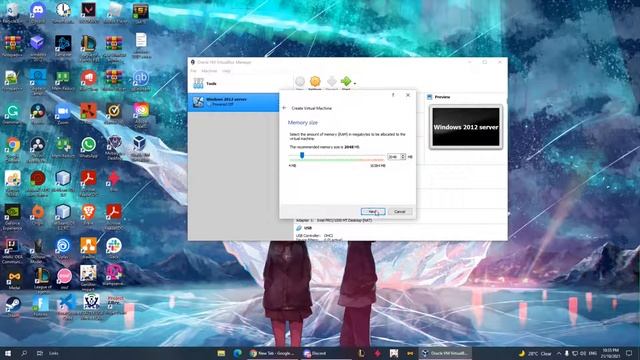The image size is (640, 360).
Task: Open the pink osu! desktop shortcut
Action: [64, 279]
